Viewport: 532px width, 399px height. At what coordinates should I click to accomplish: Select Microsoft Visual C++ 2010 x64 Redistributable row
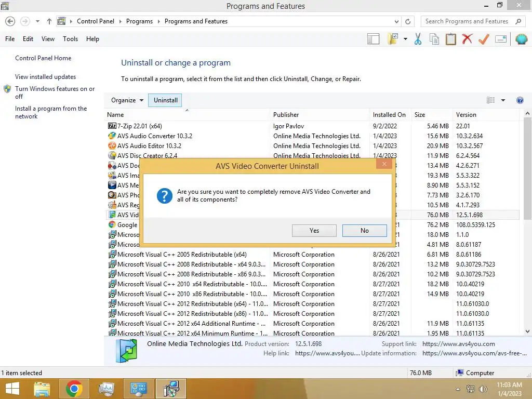click(312, 284)
